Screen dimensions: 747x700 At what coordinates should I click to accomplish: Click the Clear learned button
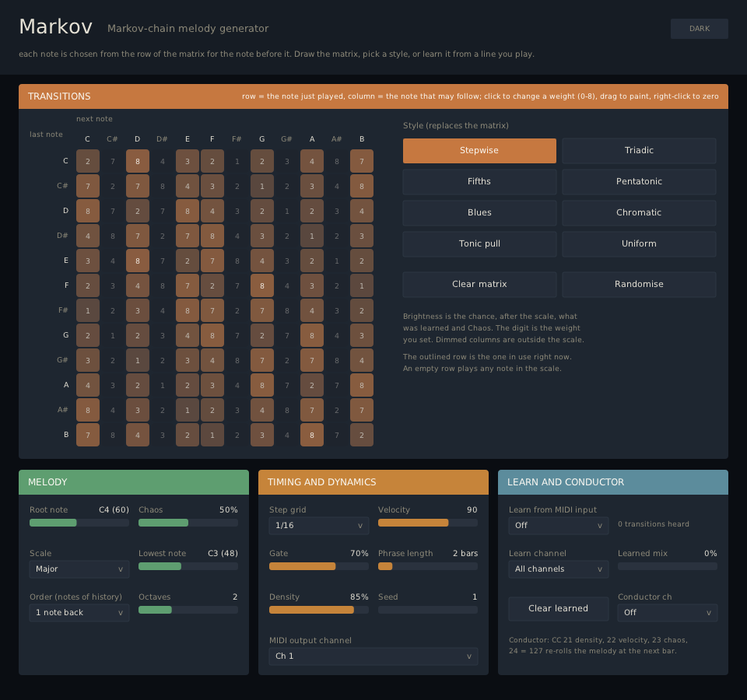[x=559, y=608]
